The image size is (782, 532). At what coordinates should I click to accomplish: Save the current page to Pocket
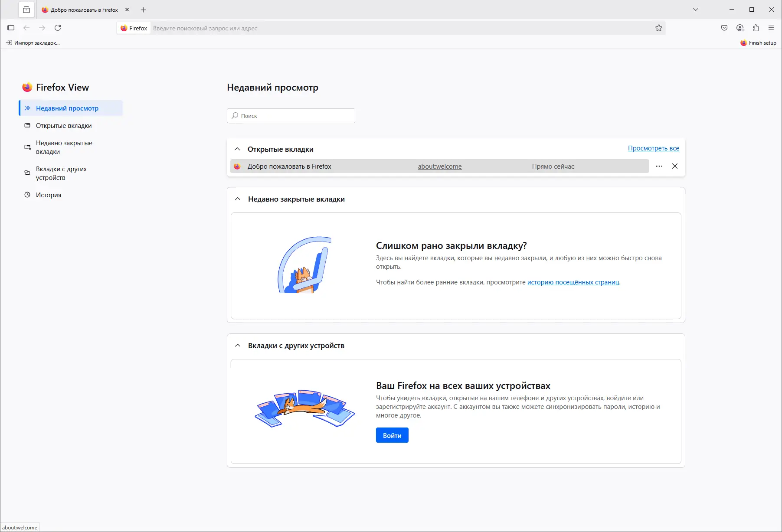[723, 28]
